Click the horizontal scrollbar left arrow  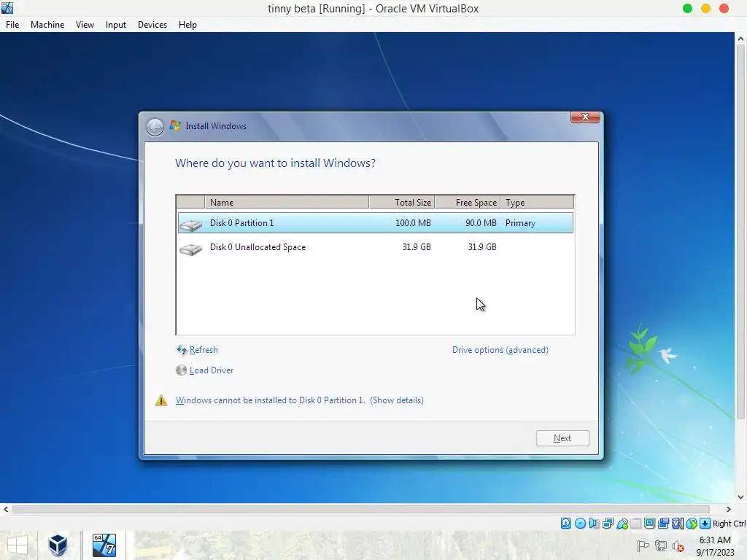click(x=6, y=509)
